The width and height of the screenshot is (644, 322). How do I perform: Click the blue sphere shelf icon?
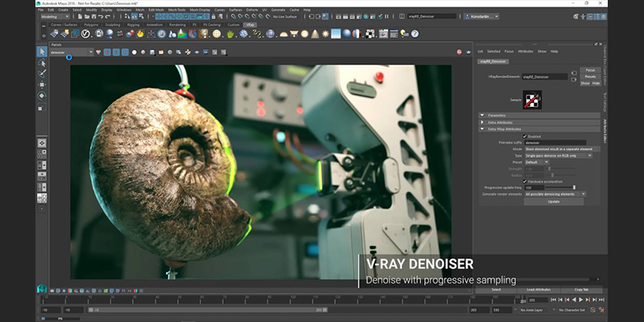347,34
